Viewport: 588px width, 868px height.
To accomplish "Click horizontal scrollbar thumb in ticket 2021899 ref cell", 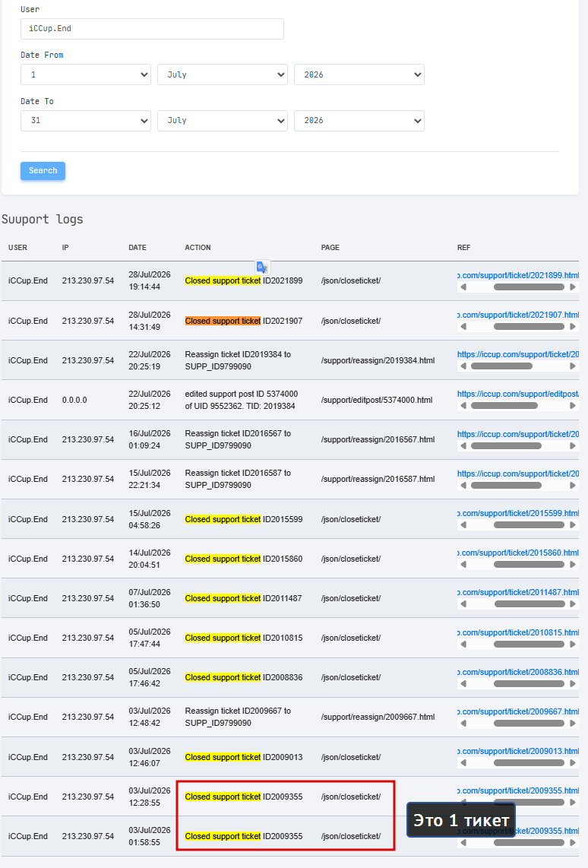I will coord(529,287).
